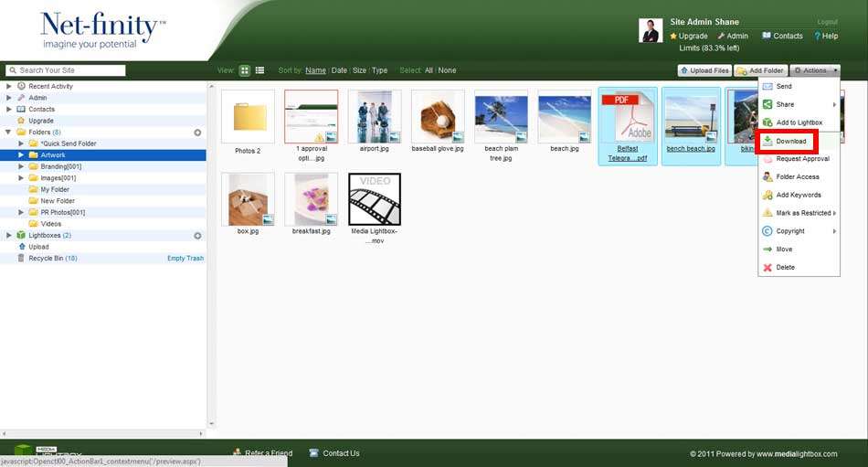Click Empty Trash link
868x467 pixels.
point(185,259)
